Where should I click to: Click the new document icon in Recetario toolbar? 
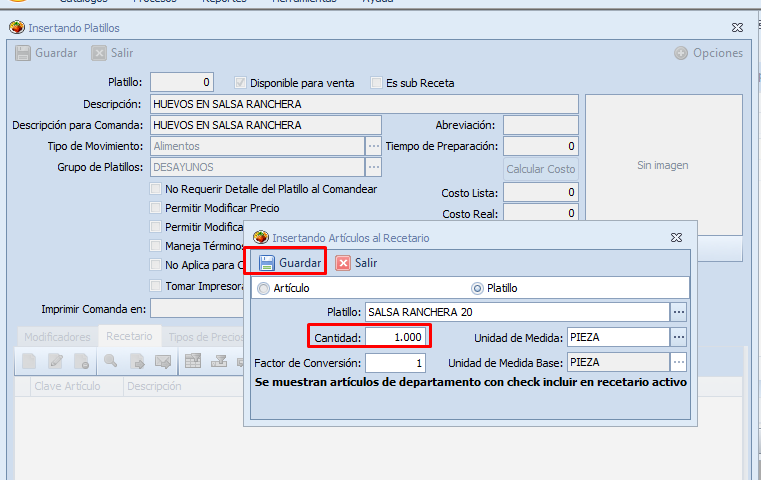30,361
